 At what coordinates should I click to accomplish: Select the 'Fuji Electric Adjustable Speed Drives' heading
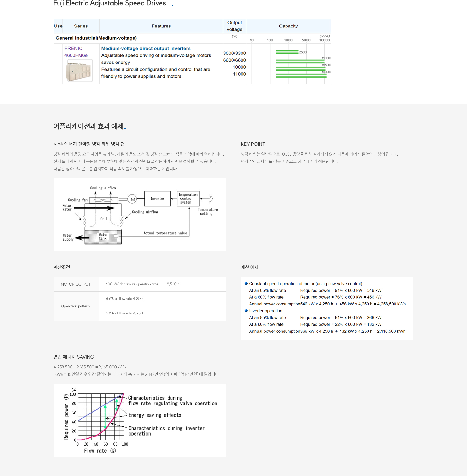110,3
